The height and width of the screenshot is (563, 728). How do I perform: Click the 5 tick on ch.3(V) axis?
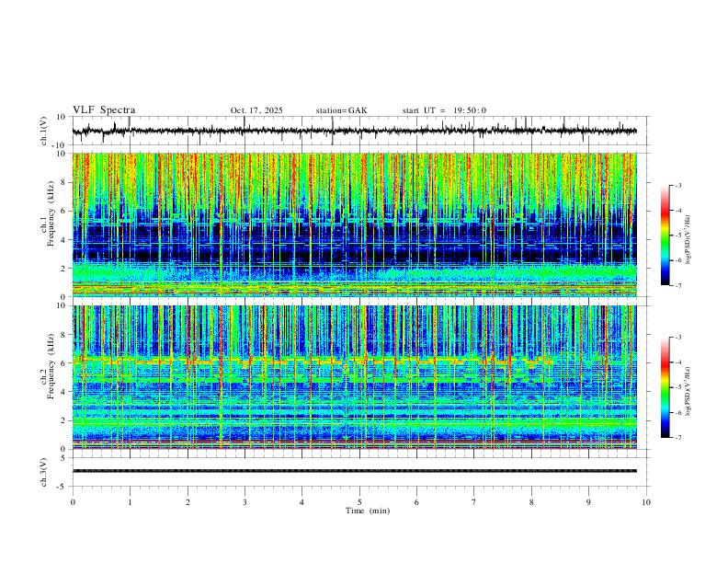63,458
